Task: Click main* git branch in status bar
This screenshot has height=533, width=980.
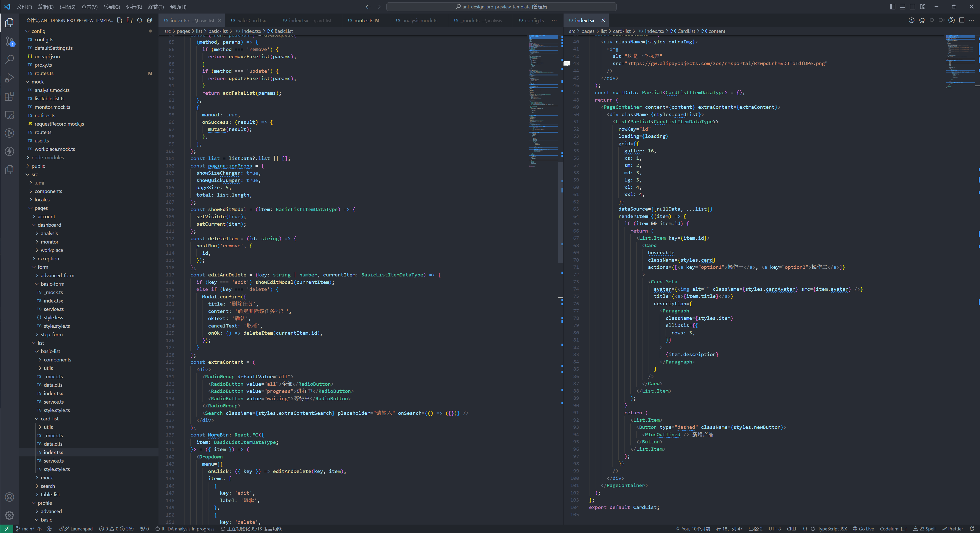Action: coord(25,529)
